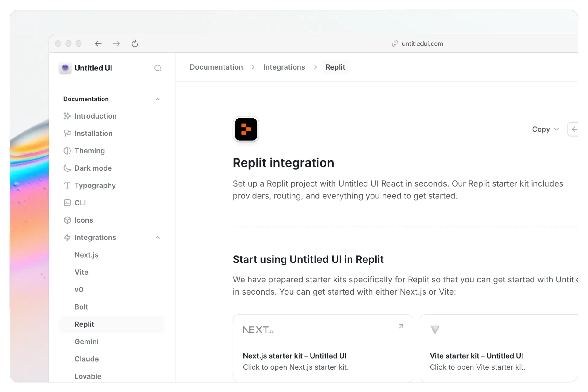Click the Replit logo icon

(246, 129)
